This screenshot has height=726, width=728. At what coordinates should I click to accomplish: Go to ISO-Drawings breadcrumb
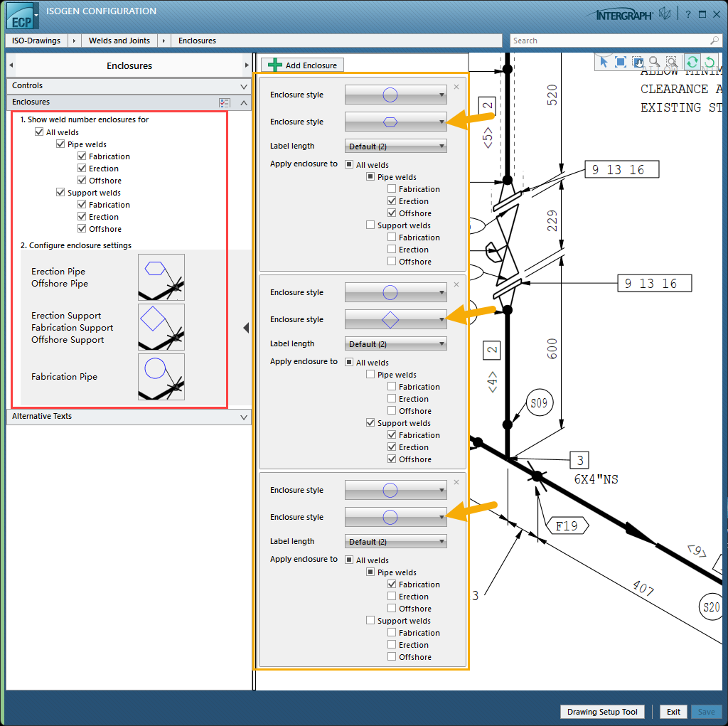[36, 41]
